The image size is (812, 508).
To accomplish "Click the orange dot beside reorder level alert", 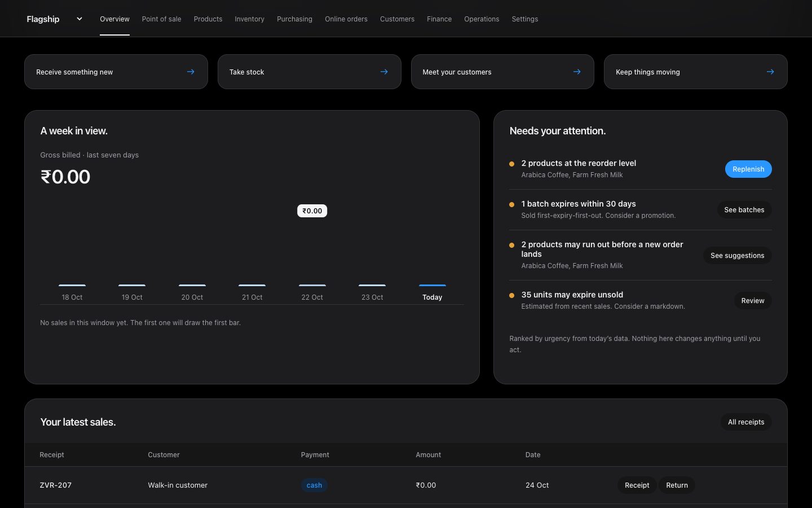I will 512,164.
